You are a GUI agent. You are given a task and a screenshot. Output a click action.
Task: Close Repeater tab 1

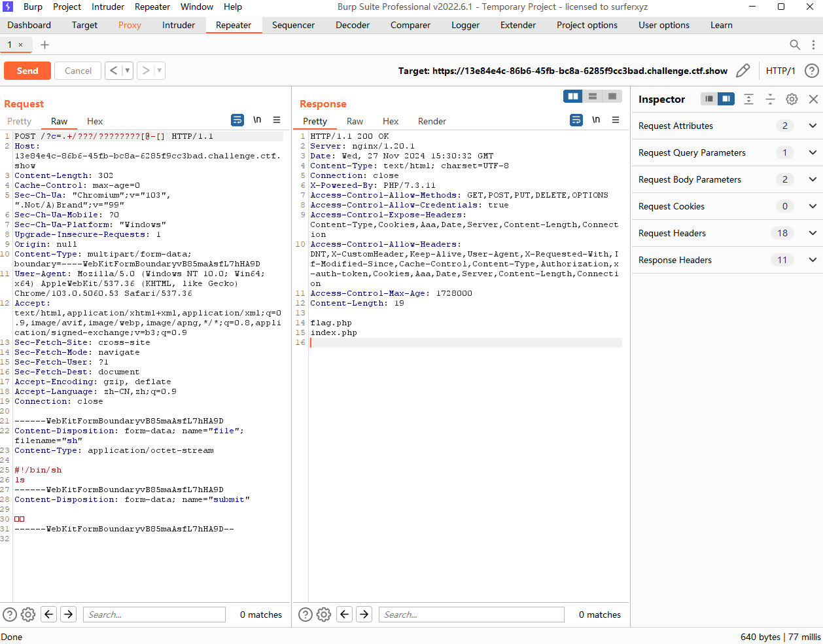point(20,45)
